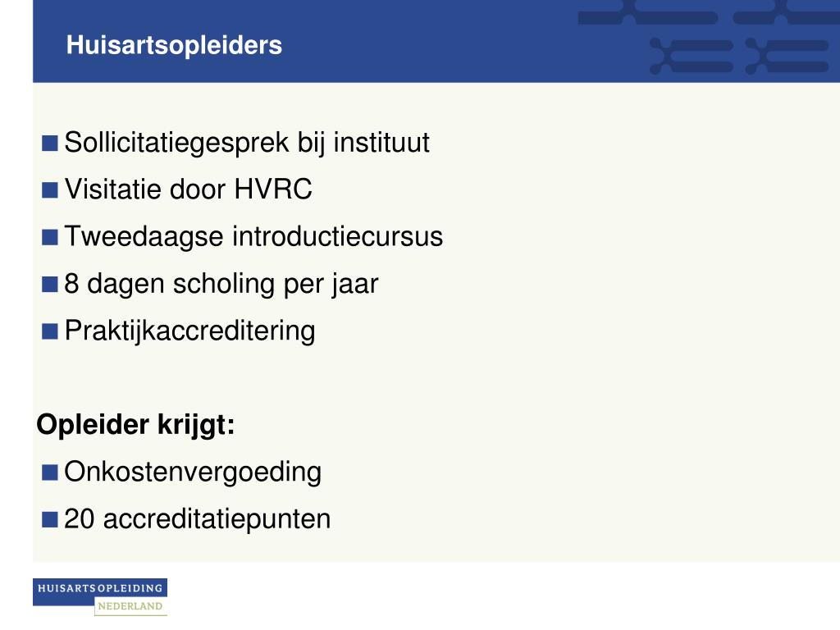Select the bullet before Praktijkaccreditering
The height and width of the screenshot is (630, 840).
(x=50, y=331)
